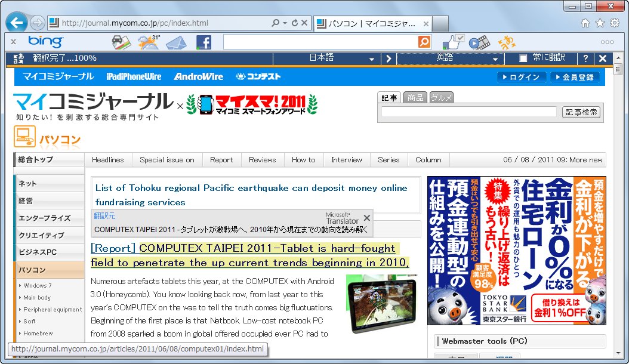Open the Bing Bar more options dots
The image size is (629, 364).
[607, 42]
